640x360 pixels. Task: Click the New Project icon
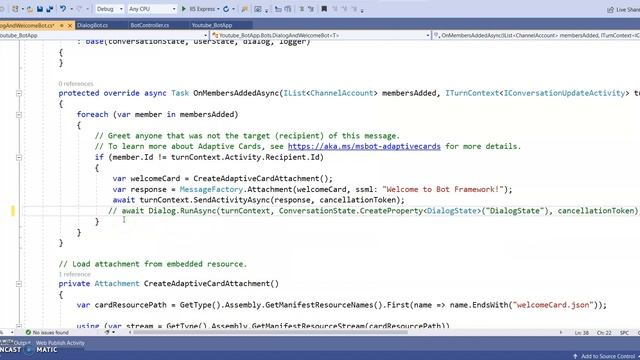click(16, 9)
